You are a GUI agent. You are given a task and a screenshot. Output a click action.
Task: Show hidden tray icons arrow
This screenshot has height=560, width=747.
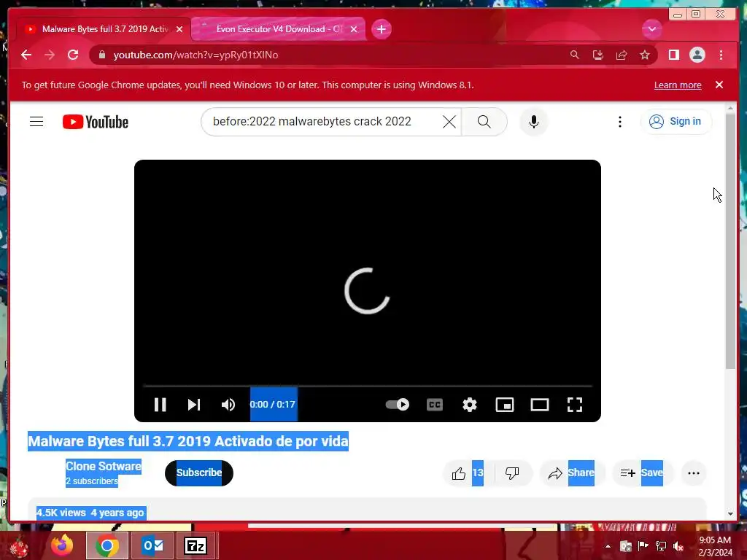[x=608, y=546]
